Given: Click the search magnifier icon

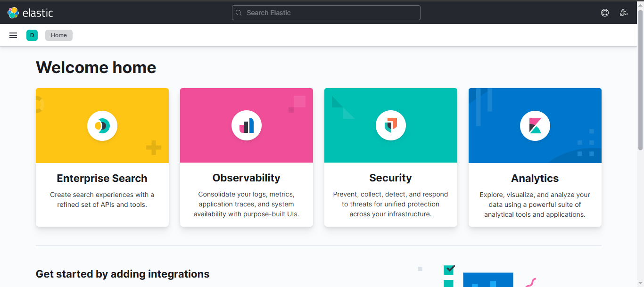Looking at the screenshot, I should 239,13.
